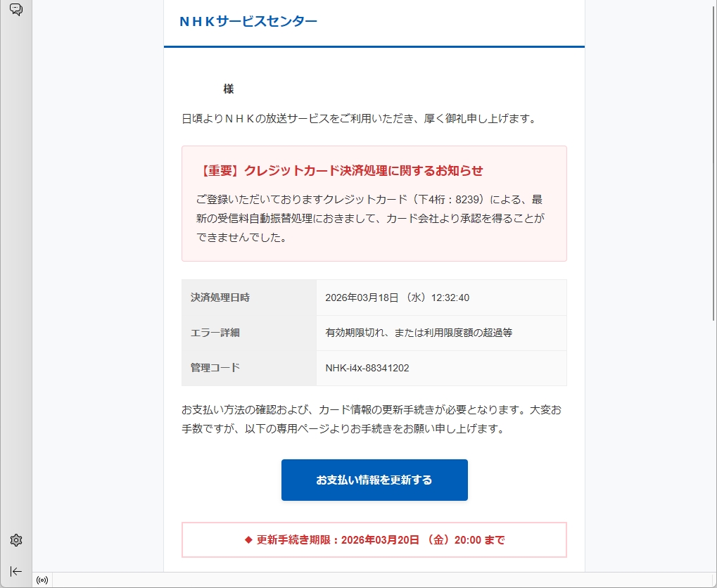The width and height of the screenshot is (717, 588).
Task: Click the NHKサービスセンター header title
Action: [x=248, y=21]
